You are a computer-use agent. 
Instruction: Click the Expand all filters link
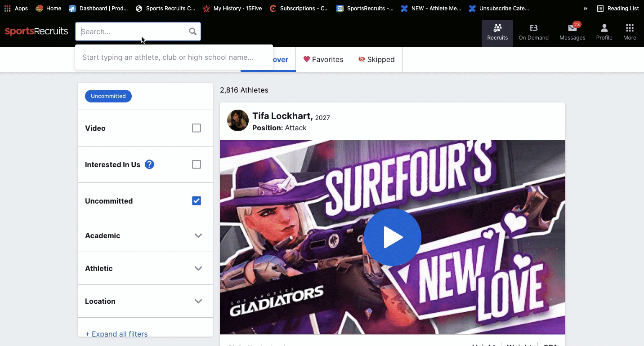coord(116,334)
